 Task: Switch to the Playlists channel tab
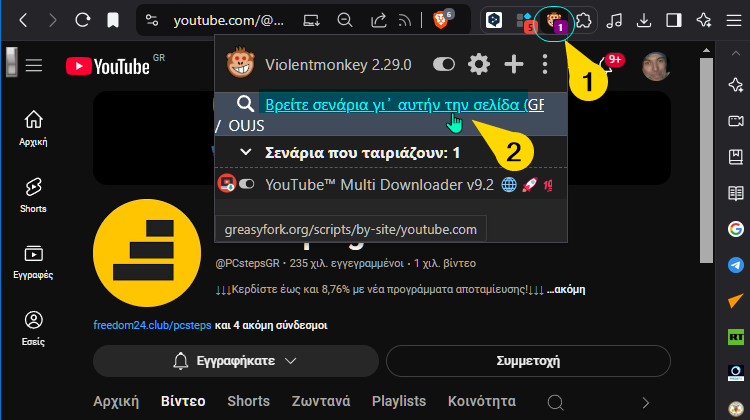[399, 401]
